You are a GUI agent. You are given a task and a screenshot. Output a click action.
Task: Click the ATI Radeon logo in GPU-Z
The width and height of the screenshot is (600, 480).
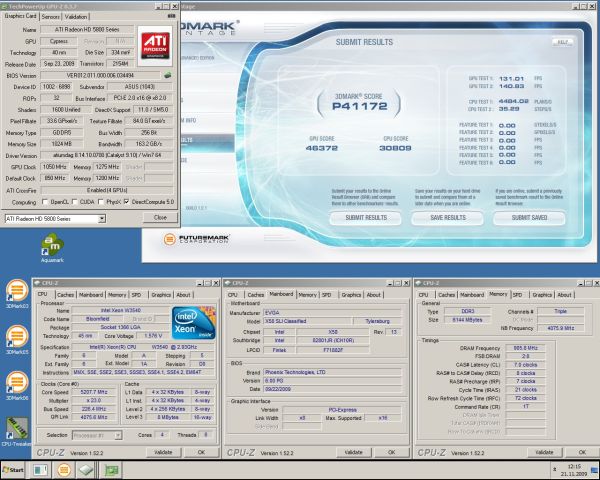155,46
